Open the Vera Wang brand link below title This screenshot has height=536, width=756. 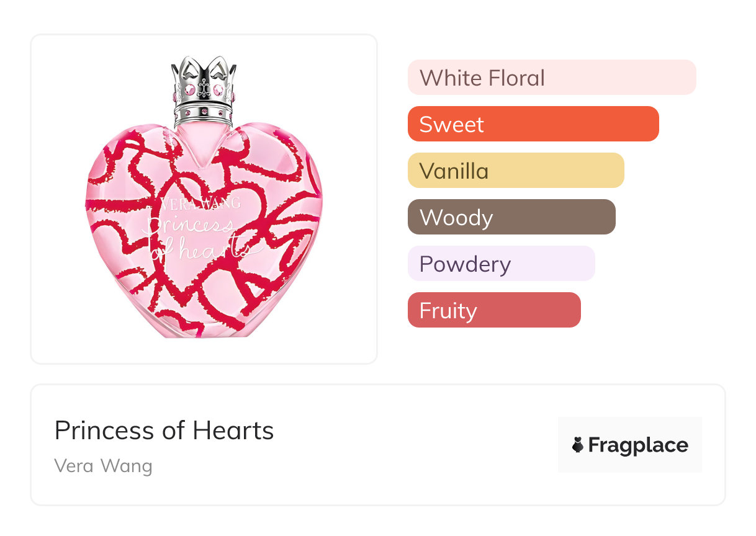pyautogui.click(x=103, y=465)
